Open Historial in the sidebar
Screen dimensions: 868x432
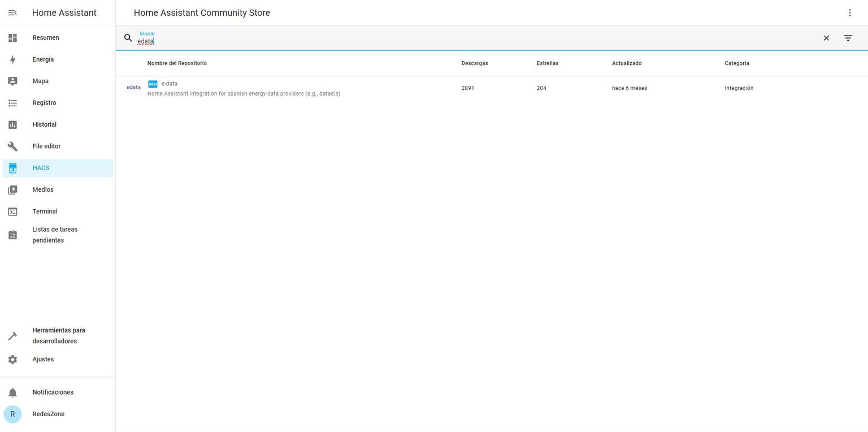pyautogui.click(x=58, y=124)
